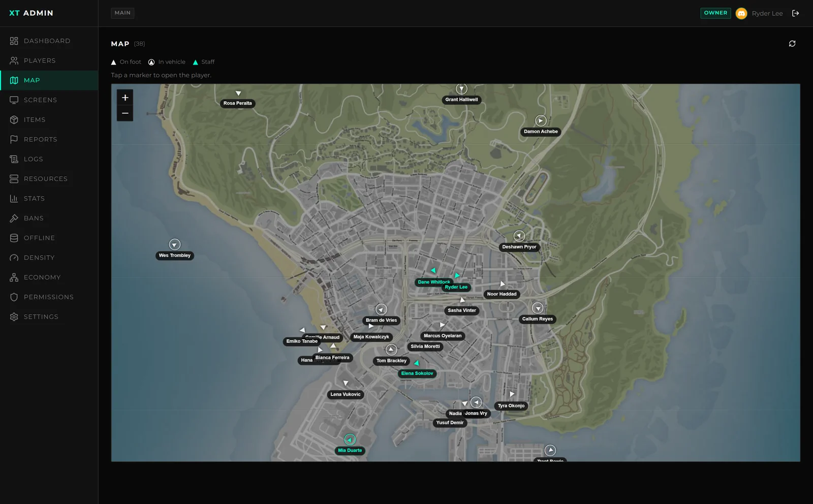
Task: Click the XT ADMIN logo
Action: [31, 13]
